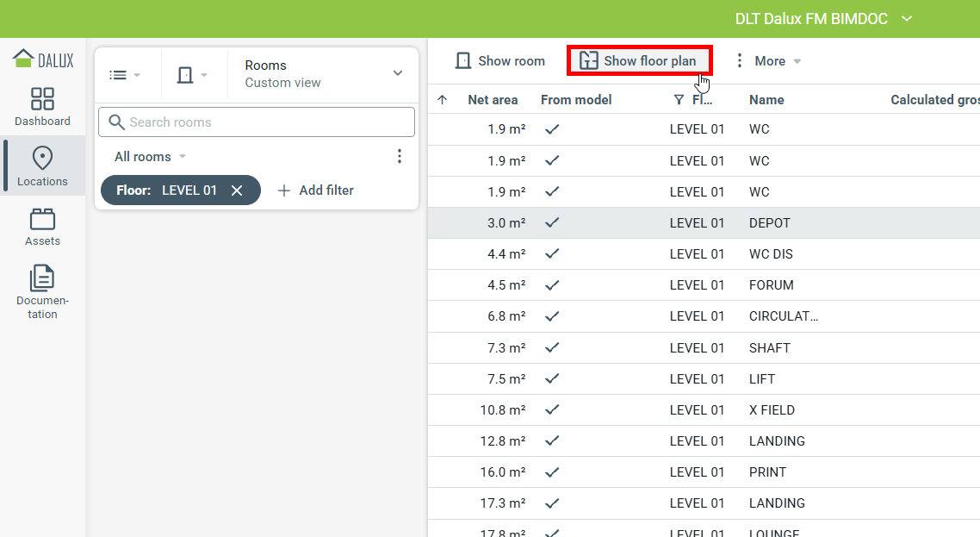This screenshot has height=537, width=980.
Task: Switch to the Locations tab
Action: (42, 166)
